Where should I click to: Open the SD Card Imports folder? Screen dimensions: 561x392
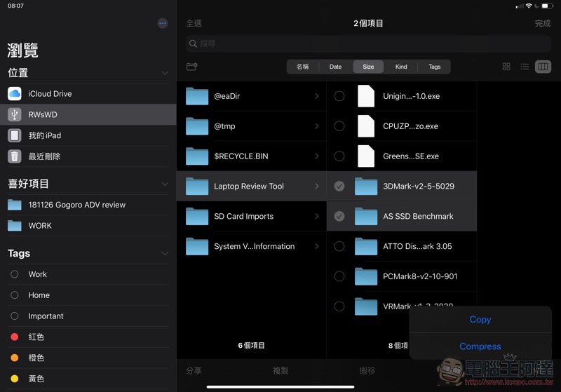(x=252, y=217)
